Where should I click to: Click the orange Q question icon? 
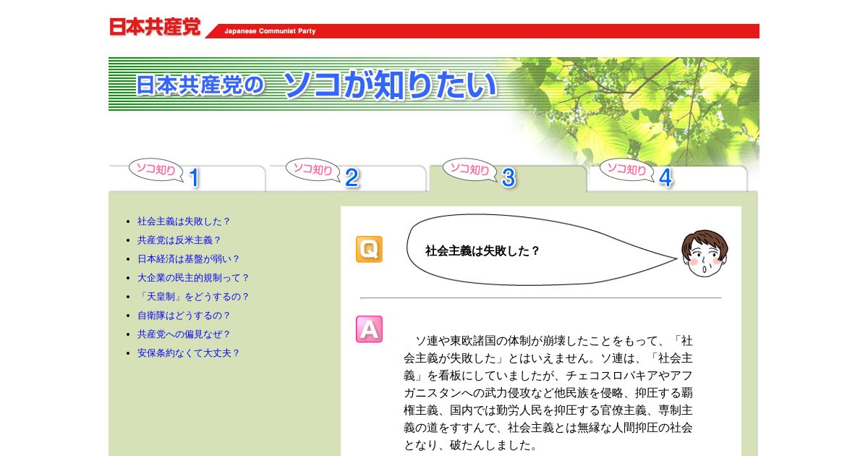369,250
